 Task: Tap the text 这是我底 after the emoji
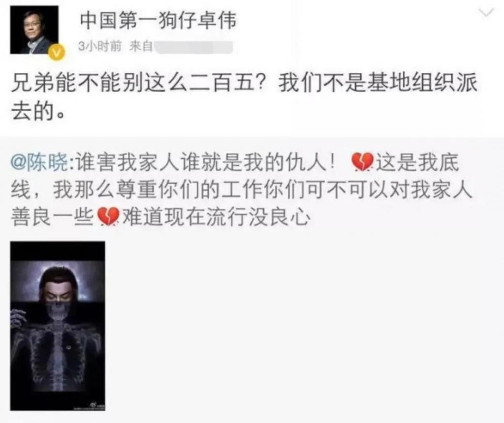click(417, 163)
